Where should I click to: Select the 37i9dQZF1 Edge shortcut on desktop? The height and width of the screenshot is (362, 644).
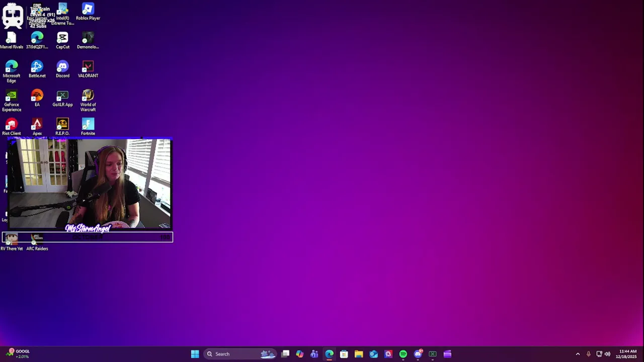point(37,41)
